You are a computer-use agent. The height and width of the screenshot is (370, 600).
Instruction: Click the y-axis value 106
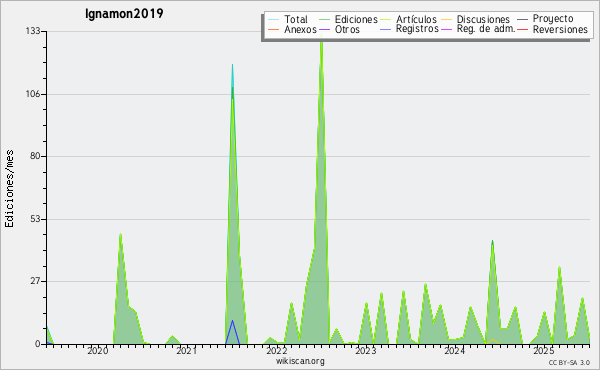pyautogui.click(x=33, y=94)
